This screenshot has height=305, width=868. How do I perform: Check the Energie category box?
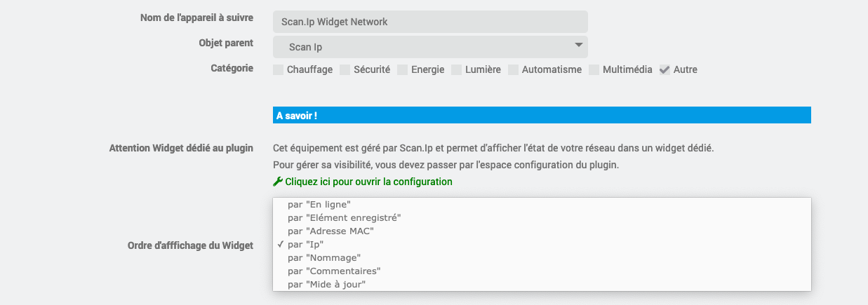pyautogui.click(x=403, y=69)
